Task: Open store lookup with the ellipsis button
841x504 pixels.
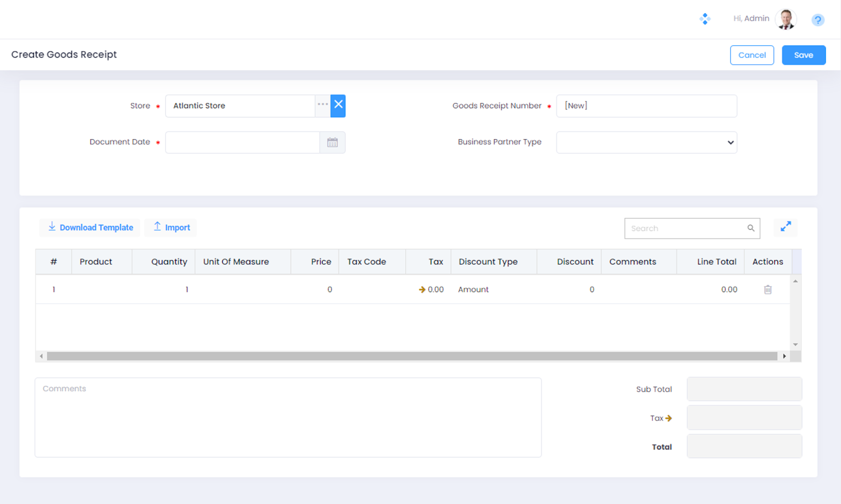Action: pyautogui.click(x=322, y=106)
